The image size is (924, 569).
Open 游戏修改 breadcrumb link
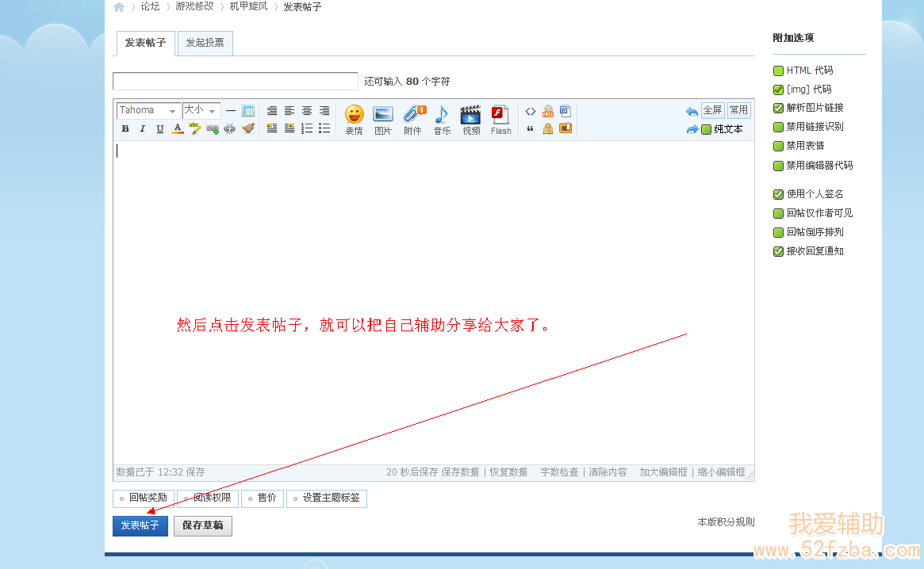(194, 6)
